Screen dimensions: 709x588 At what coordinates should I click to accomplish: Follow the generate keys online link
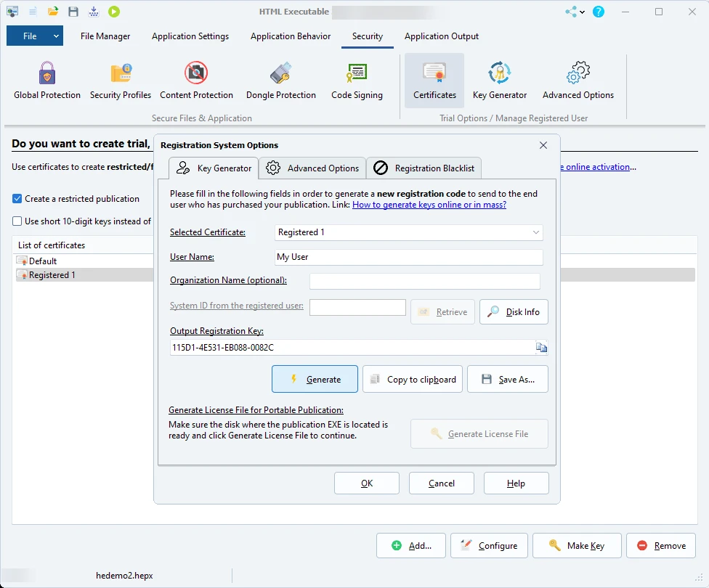pyautogui.click(x=429, y=205)
